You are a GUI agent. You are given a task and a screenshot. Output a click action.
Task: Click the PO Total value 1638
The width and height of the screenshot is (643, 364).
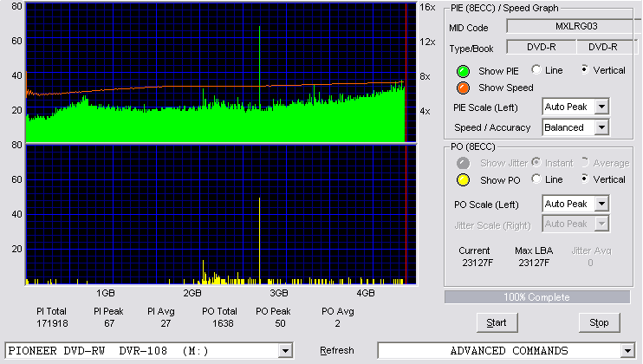[223, 324]
